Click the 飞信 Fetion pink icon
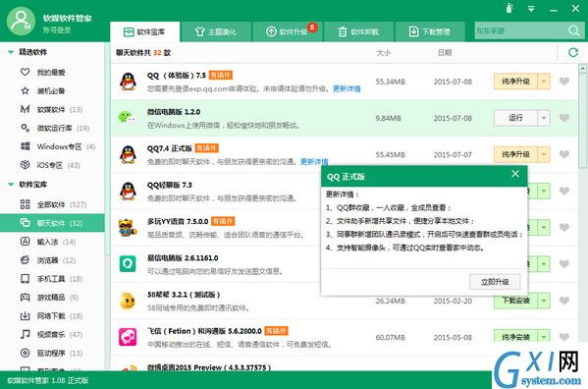 tap(128, 337)
